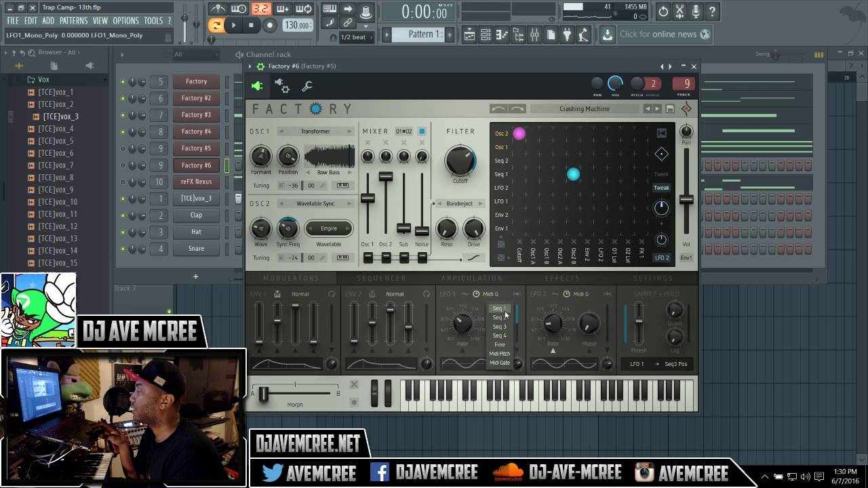Expand the Vox folder in Browser
This screenshot has width=868, height=488.
click(43, 79)
